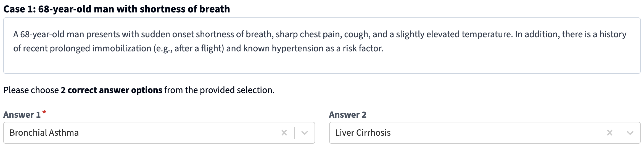Click the words "Please choose" in instructions

coord(31,90)
